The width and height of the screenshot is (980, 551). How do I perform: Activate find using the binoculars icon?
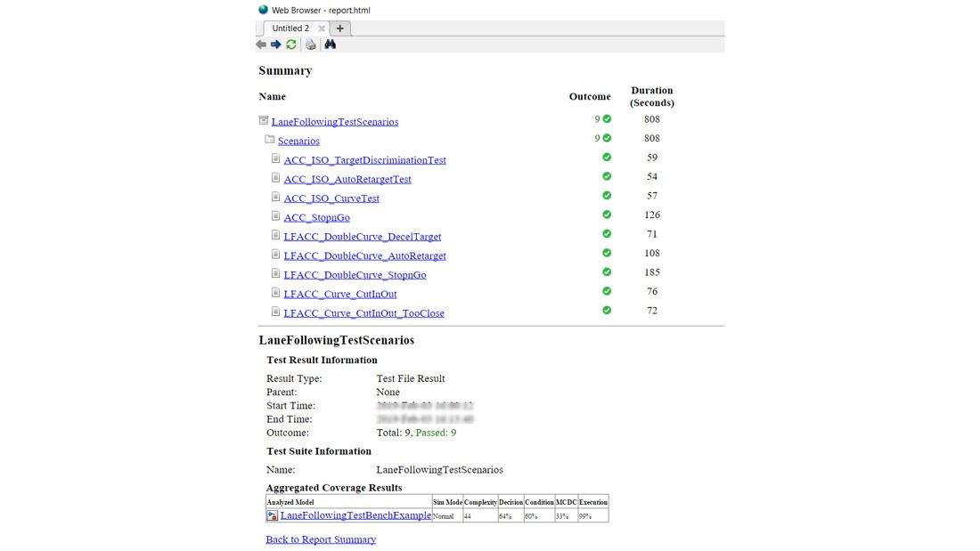pos(330,43)
